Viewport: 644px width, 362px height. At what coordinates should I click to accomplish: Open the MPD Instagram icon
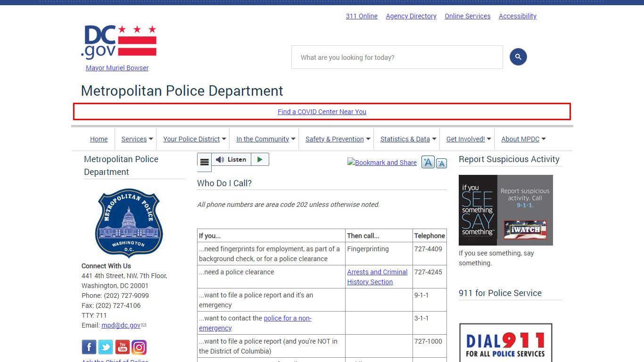click(x=139, y=347)
